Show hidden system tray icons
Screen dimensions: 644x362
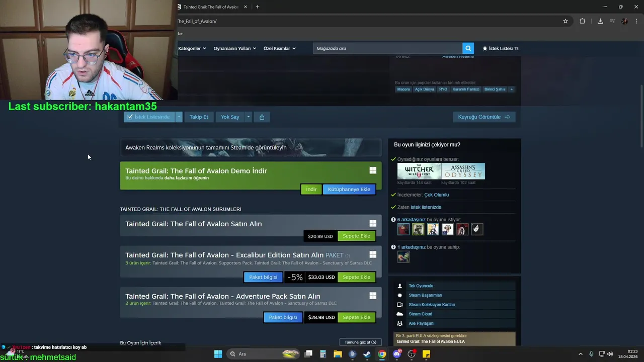(x=580, y=354)
